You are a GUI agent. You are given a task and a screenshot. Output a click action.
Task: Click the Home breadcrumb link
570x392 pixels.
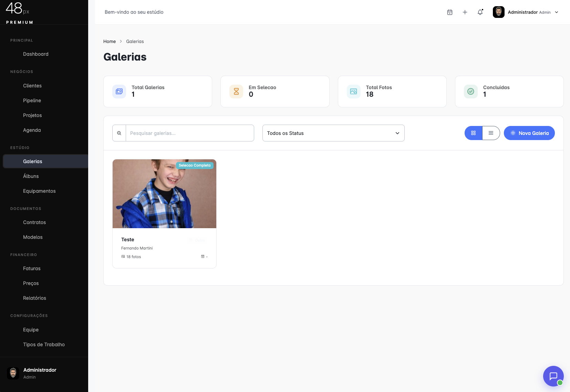coord(110,41)
